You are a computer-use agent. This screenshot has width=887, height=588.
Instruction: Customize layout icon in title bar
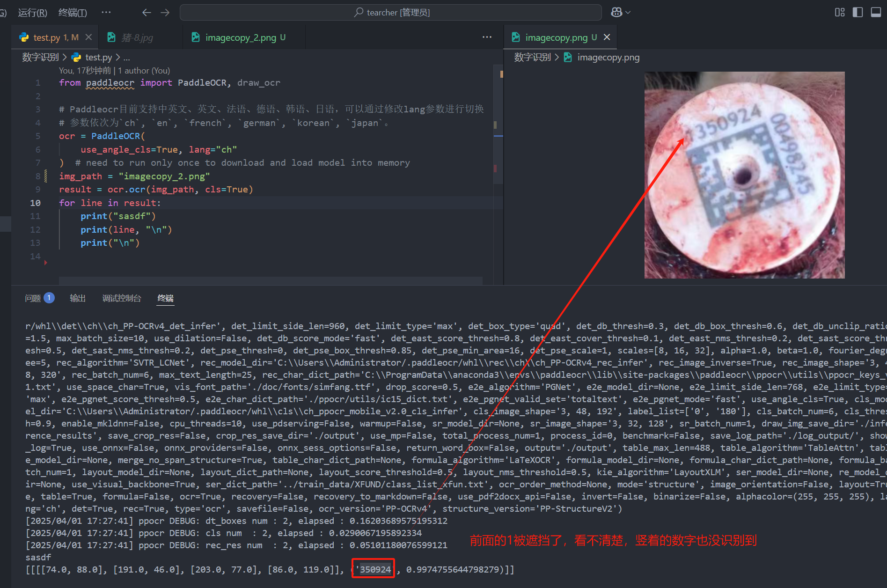[x=840, y=13]
